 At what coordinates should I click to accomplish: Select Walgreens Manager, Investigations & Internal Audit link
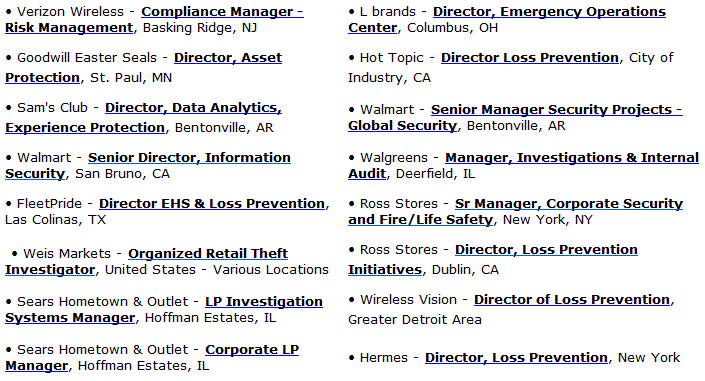pos(572,157)
